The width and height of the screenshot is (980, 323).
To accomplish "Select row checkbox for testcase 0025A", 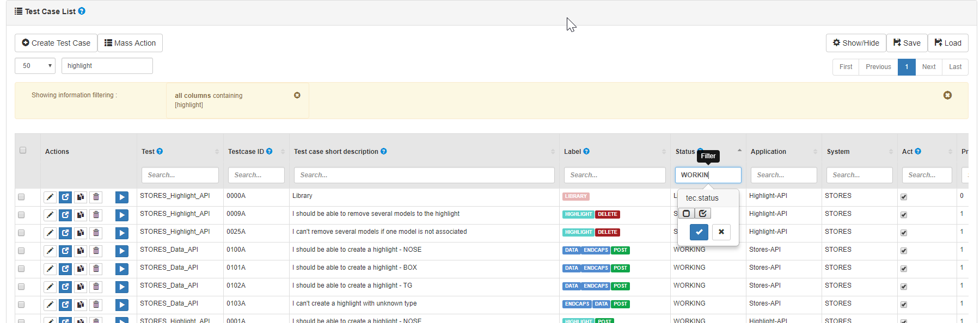I will [21, 233].
